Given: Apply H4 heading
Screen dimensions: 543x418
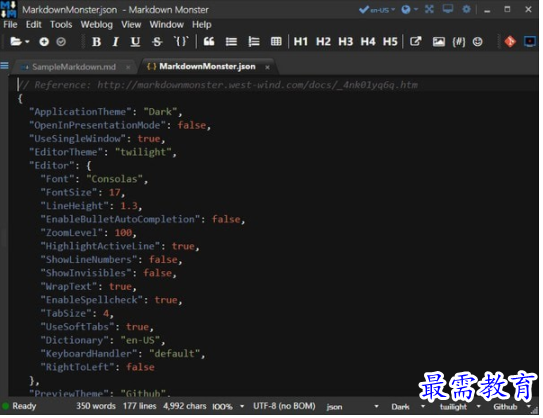Looking at the screenshot, I should 368,42.
